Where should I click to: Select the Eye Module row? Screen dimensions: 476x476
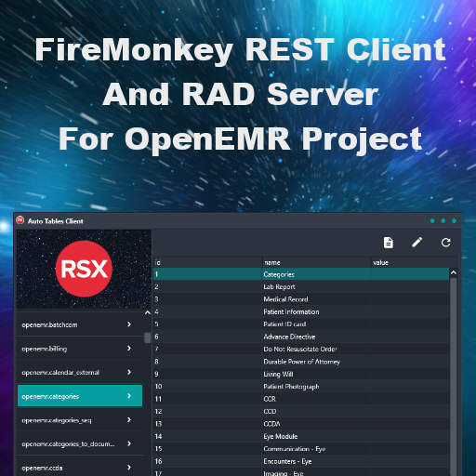301,436
